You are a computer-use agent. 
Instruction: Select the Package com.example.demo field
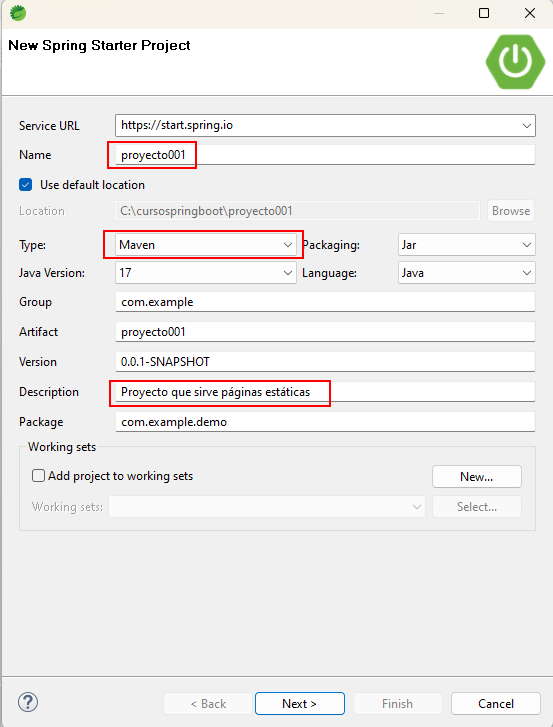(325, 422)
